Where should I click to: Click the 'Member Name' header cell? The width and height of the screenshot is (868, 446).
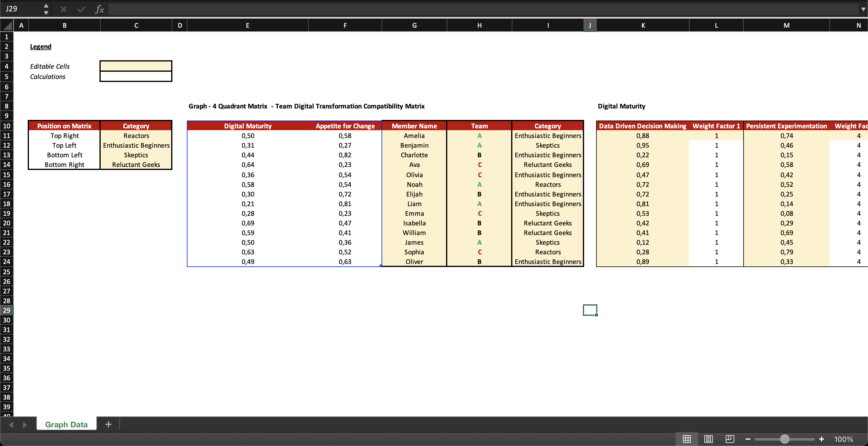coord(414,126)
